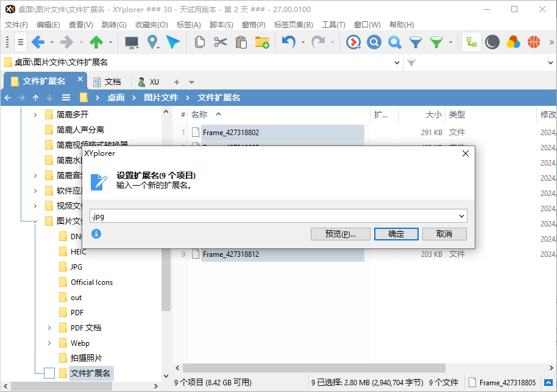Click the mini tree toolbar icon
The height and width of the screenshot is (392, 557).
[470, 42]
